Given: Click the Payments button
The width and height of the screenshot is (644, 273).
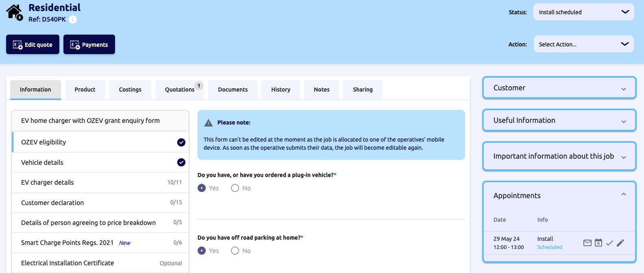Looking at the screenshot, I should click(x=89, y=44).
